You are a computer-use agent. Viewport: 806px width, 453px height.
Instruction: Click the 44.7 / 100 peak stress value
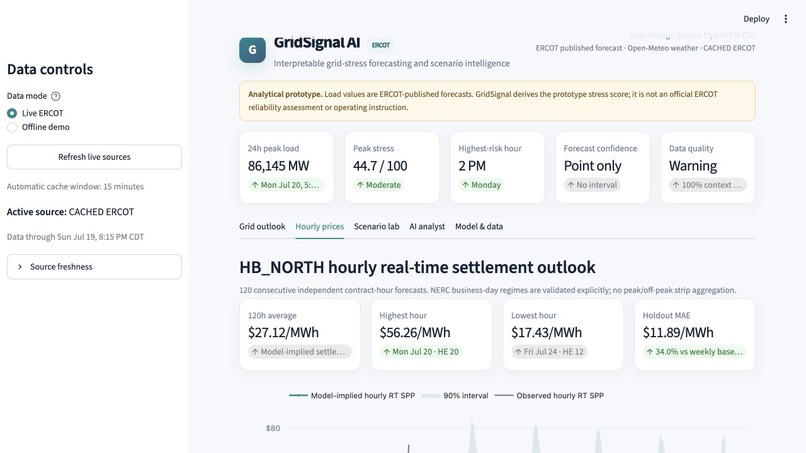pos(380,166)
